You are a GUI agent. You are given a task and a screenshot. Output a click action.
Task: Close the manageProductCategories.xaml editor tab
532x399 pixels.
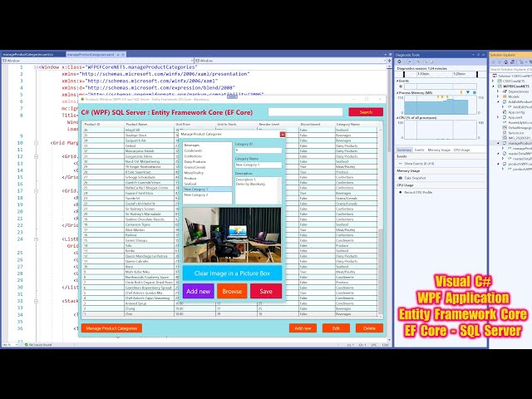[123, 54]
